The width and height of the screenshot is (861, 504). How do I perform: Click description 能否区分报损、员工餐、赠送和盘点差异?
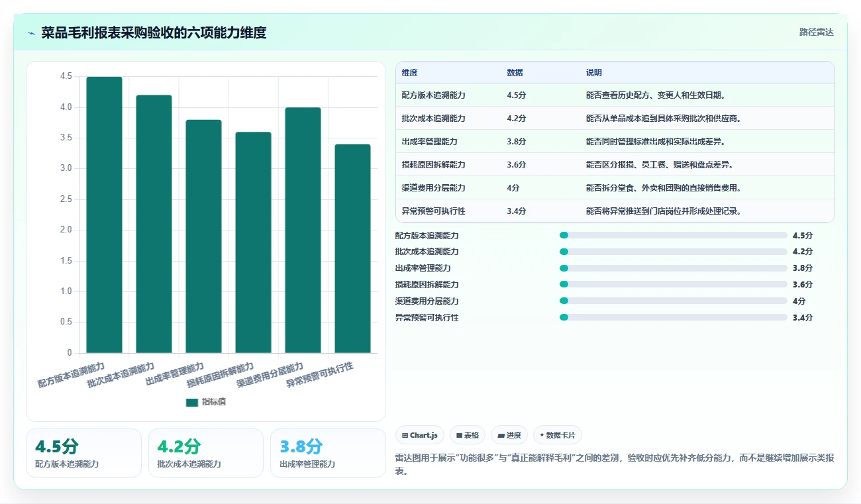point(660,165)
